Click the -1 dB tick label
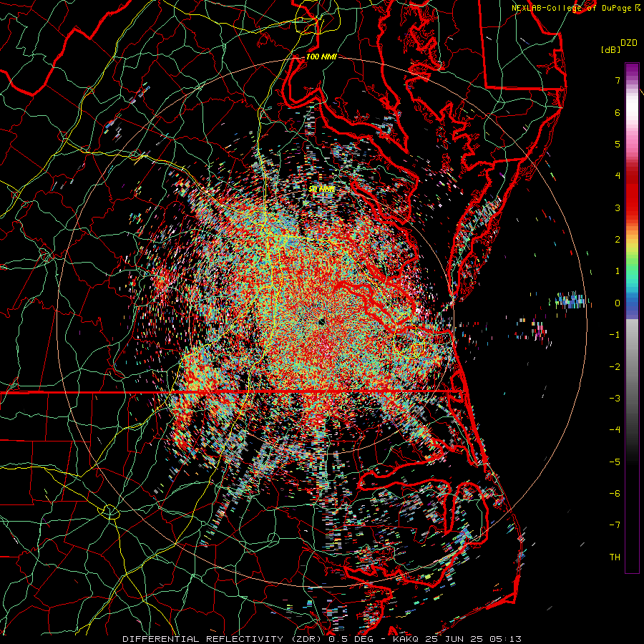The width and height of the screenshot is (644, 644). (x=615, y=335)
